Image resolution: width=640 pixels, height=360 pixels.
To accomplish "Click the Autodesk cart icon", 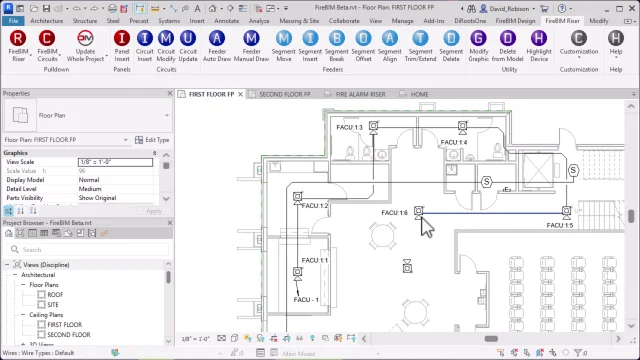I will (544, 8).
